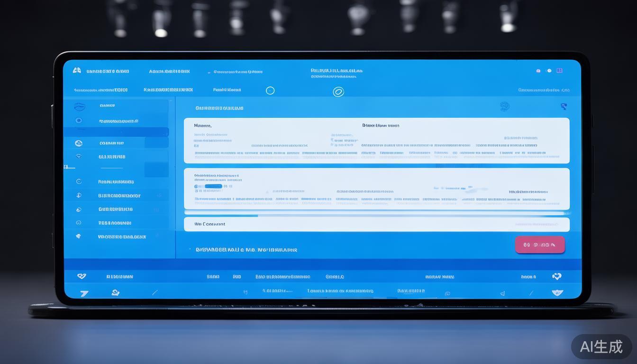Open the second header menu item beside the logo title
Screen dimensions: 637x364
tap(169, 72)
